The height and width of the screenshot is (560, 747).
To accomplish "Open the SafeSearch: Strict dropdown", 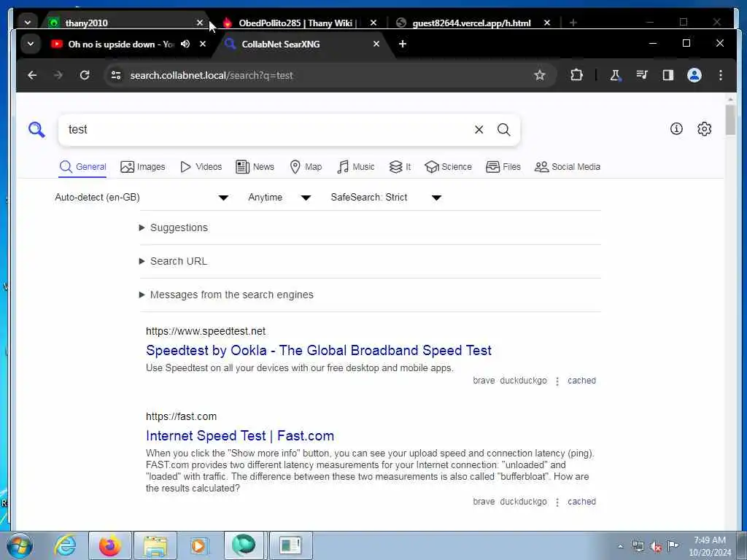I will pyautogui.click(x=386, y=197).
